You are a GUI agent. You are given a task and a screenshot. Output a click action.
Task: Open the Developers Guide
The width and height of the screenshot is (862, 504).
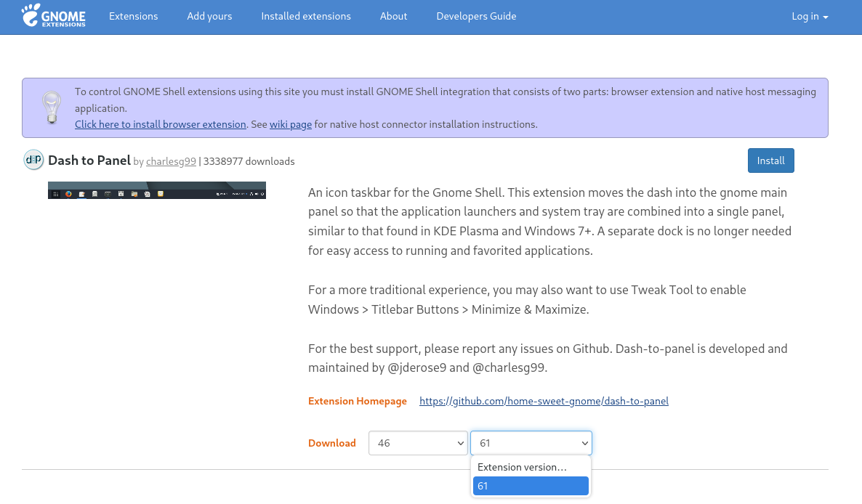click(x=476, y=17)
